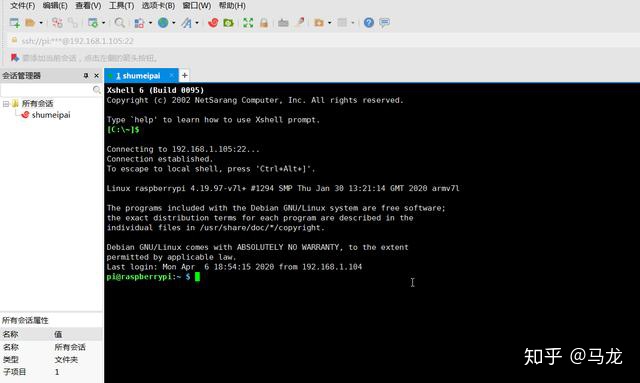
Task: Expand the Open sessions dropdown arrow
Action: tap(41, 23)
